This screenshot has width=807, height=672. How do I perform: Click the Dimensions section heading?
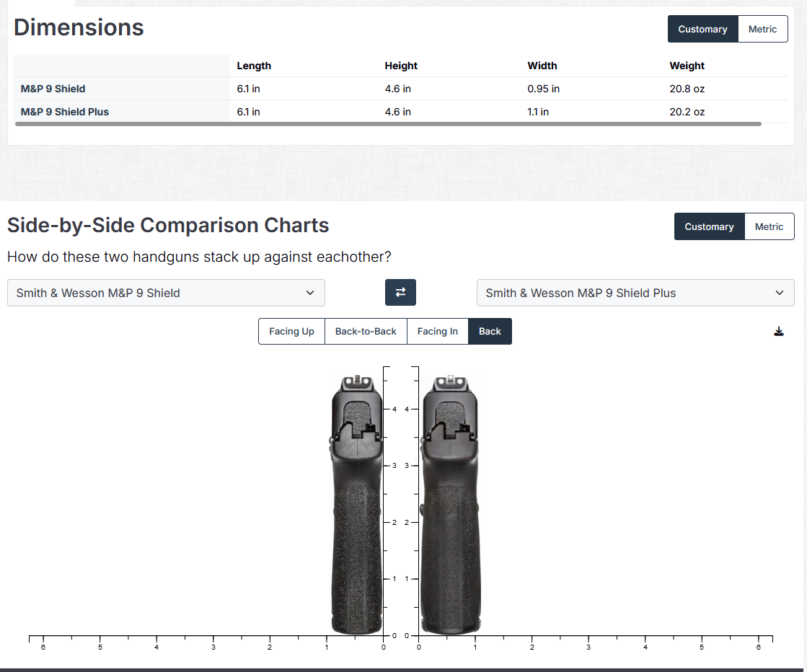(79, 27)
